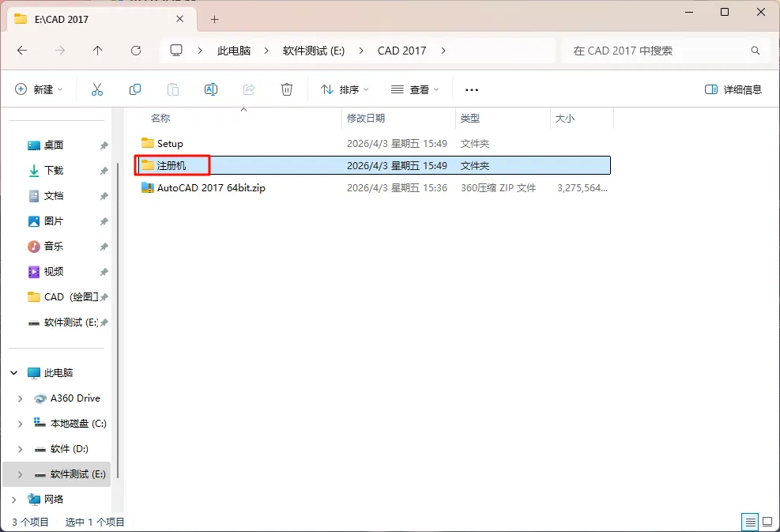Expand the 本地磁盘 (C:) tree node
This screenshot has height=532, width=780.
[20, 424]
